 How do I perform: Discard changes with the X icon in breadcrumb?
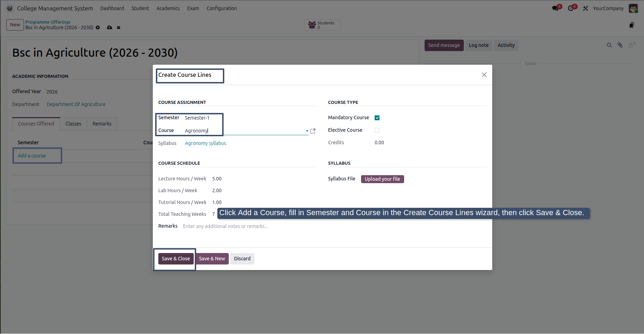click(118, 27)
